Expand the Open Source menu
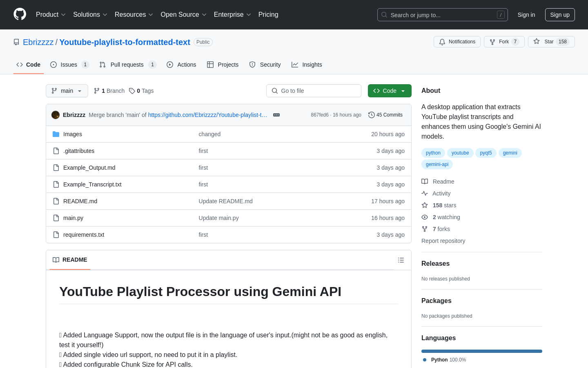 tap(184, 15)
